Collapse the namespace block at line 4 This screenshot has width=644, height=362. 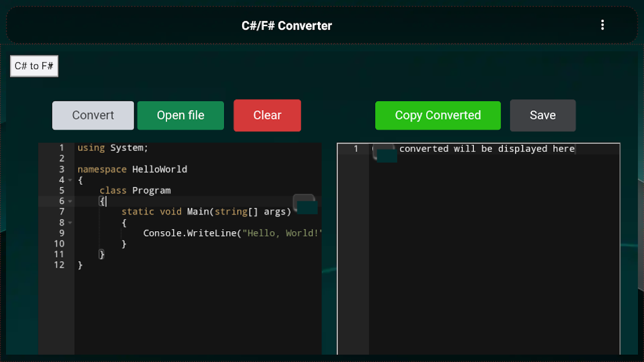coord(70,180)
